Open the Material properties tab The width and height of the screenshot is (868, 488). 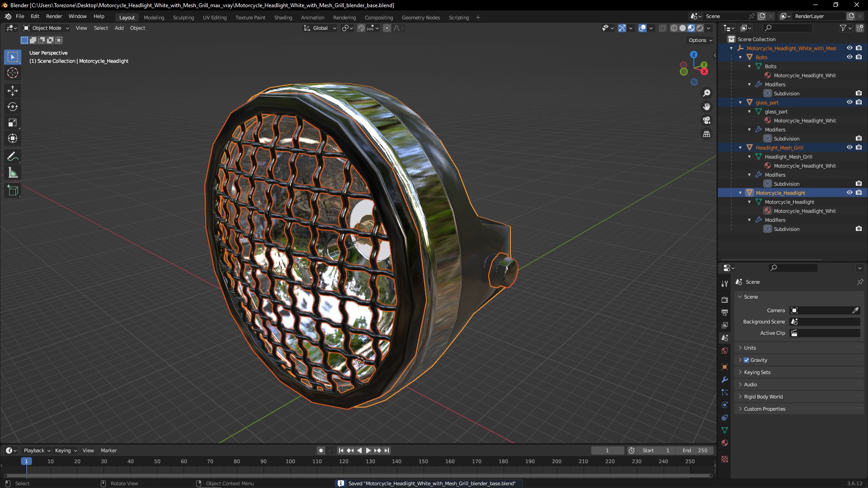725,443
